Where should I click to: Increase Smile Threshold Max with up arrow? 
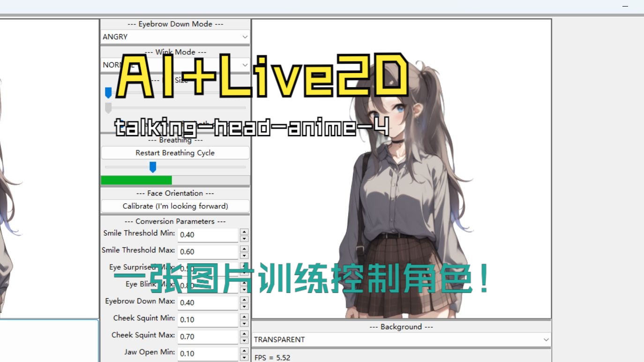(244, 248)
